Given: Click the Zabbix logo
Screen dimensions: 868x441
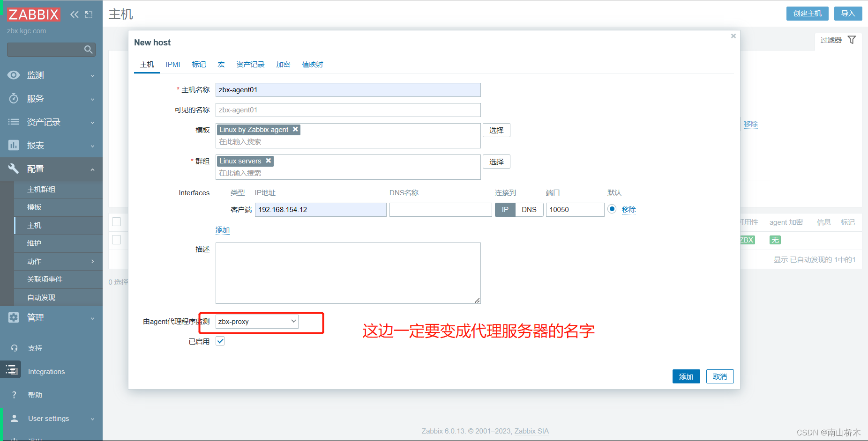Looking at the screenshot, I should click(34, 15).
